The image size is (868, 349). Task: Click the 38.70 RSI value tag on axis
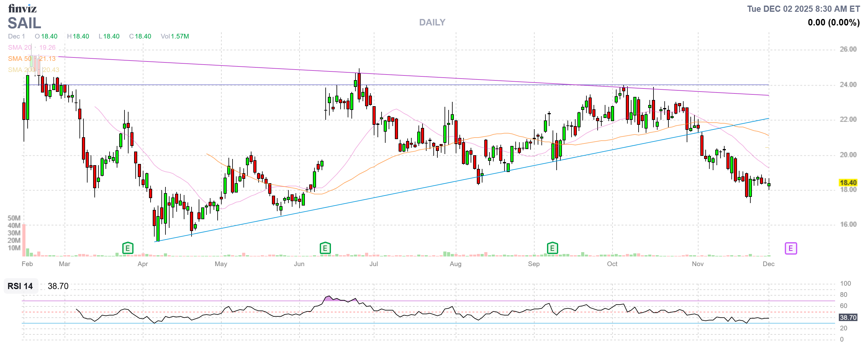(x=848, y=317)
